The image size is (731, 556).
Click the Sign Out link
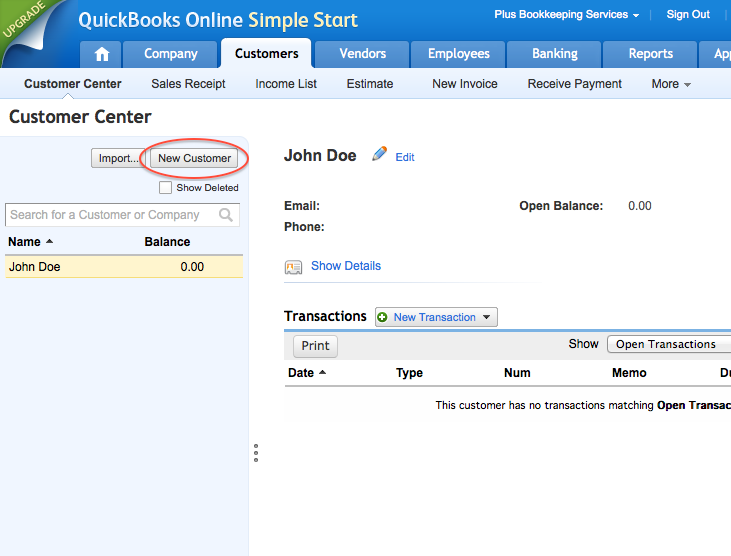[688, 14]
